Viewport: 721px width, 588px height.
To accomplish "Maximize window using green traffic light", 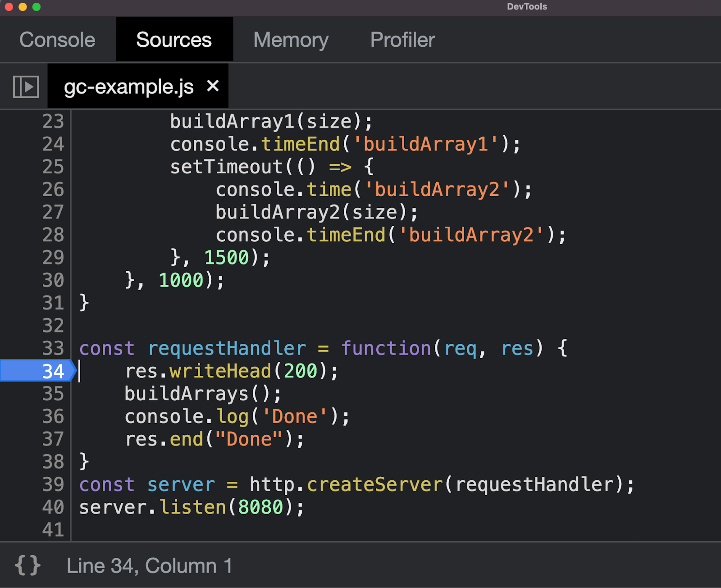I will 37,7.
